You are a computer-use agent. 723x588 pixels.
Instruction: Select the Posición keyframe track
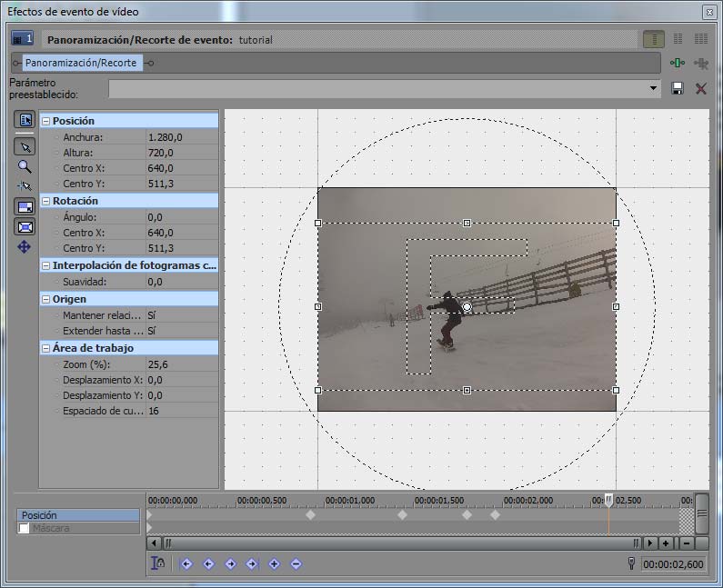tap(78, 515)
